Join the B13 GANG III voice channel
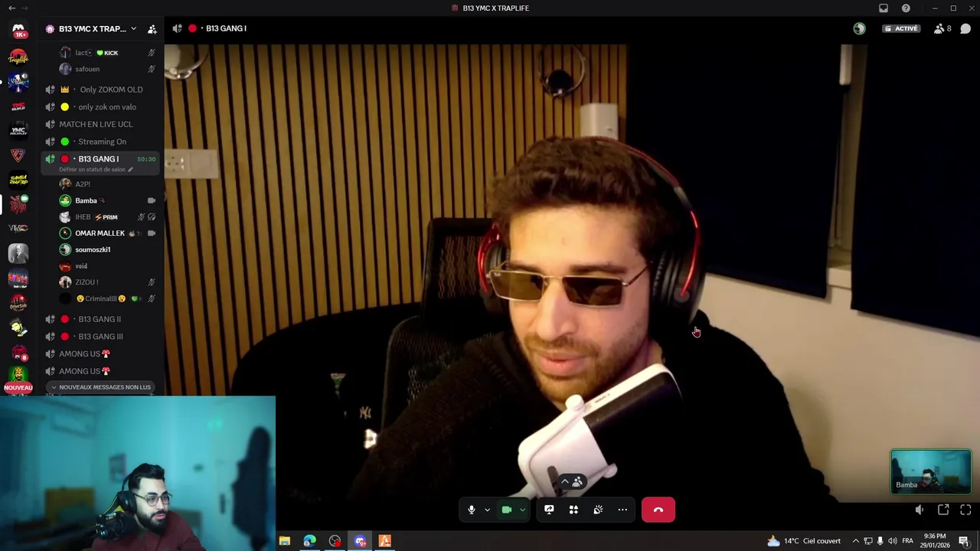This screenshot has height=551, width=980. (102, 337)
